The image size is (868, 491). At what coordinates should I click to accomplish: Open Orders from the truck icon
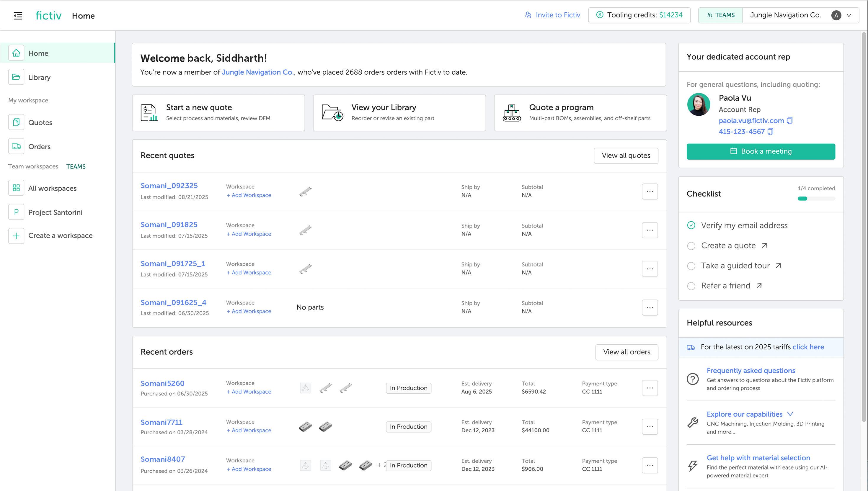(x=16, y=146)
